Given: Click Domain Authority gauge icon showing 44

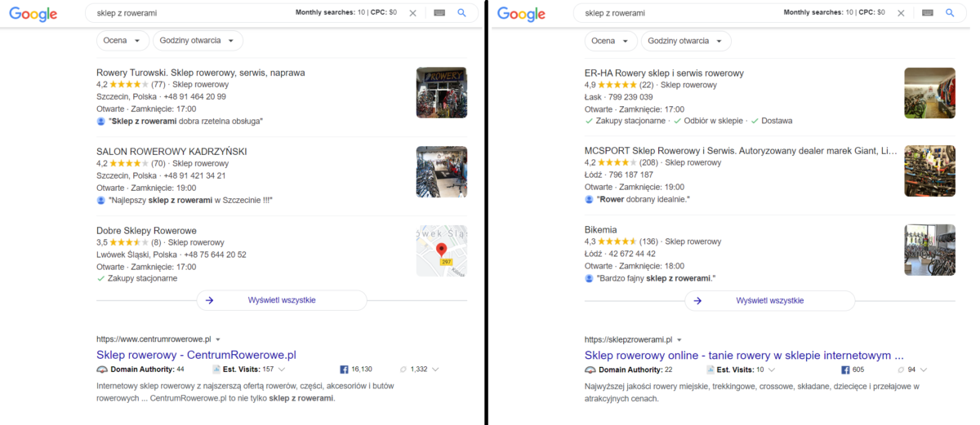Looking at the screenshot, I should click(102, 370).
